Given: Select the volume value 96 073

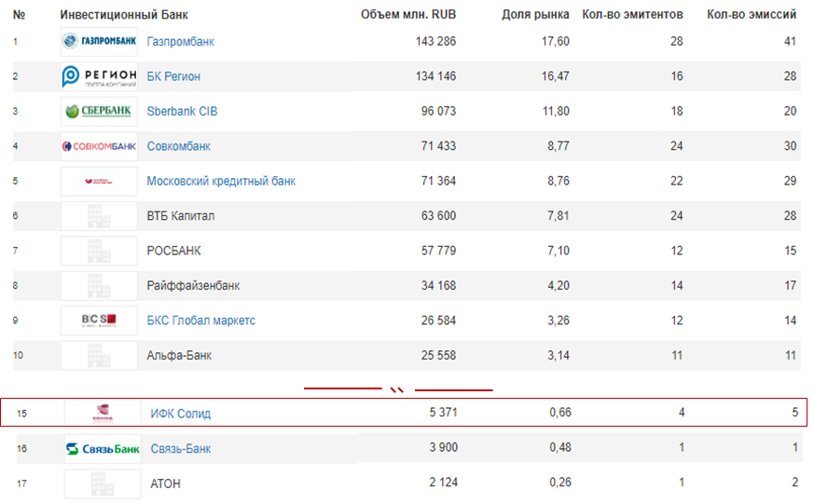Looking at the screenshot, I should [x=438, y=111].
